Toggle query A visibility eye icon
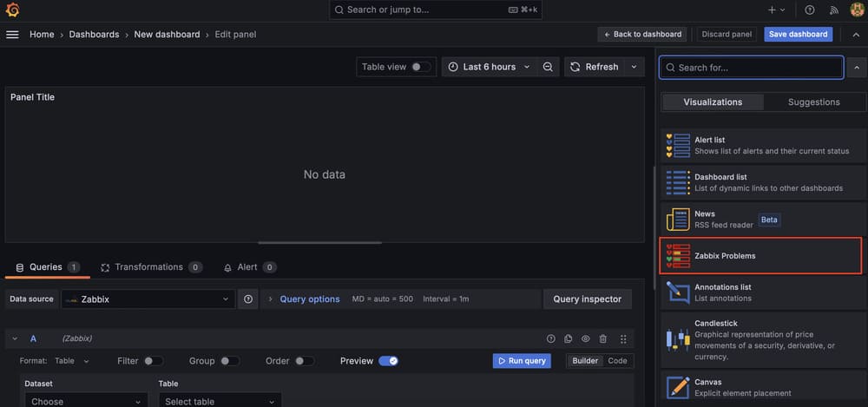 (x=585, y=339)
